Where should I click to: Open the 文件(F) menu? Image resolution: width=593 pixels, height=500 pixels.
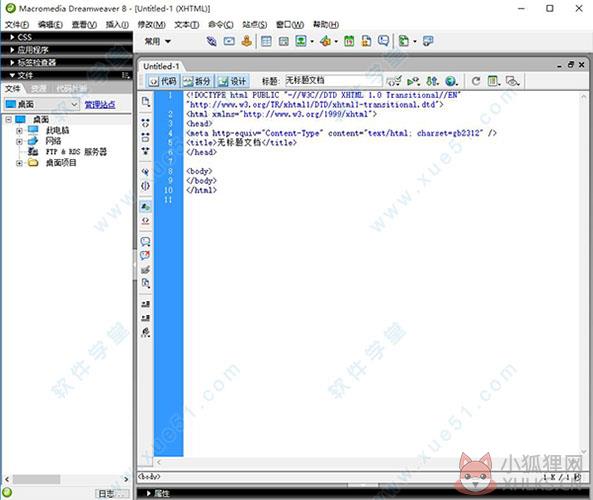(x=17, y=25)
